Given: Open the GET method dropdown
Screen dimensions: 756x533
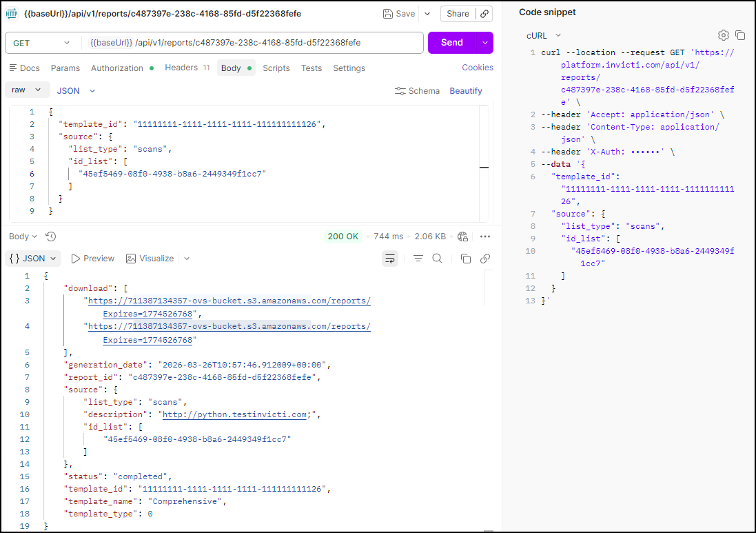Looking at the screenshot, I should (41, 43).
